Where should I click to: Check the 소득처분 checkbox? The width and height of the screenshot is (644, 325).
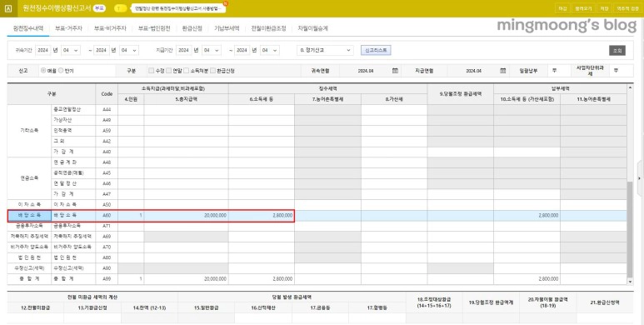[x=187, y=71]
